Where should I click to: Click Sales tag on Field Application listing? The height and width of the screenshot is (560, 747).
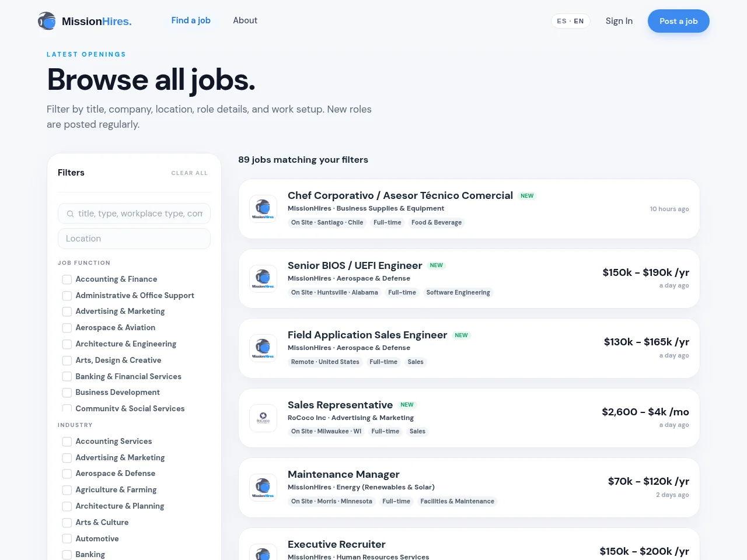pyautogui.click(x=416, y=362)
